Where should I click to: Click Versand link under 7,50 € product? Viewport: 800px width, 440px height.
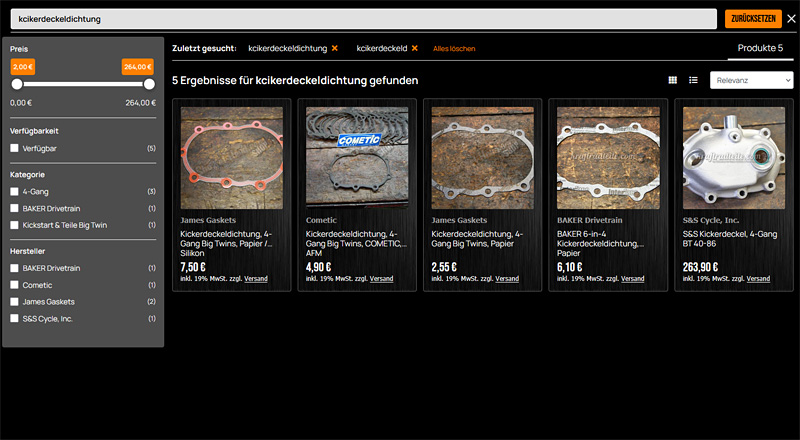coord(256,279)
